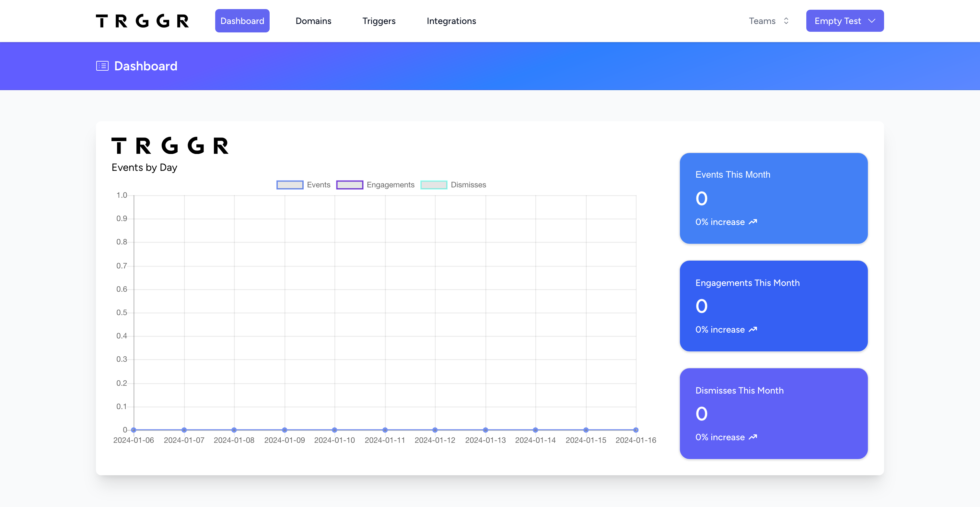Screen dimensions: 980x507
Task: Click the Events This Month card title
Action: pyautogui.click(x=733, y=175)
